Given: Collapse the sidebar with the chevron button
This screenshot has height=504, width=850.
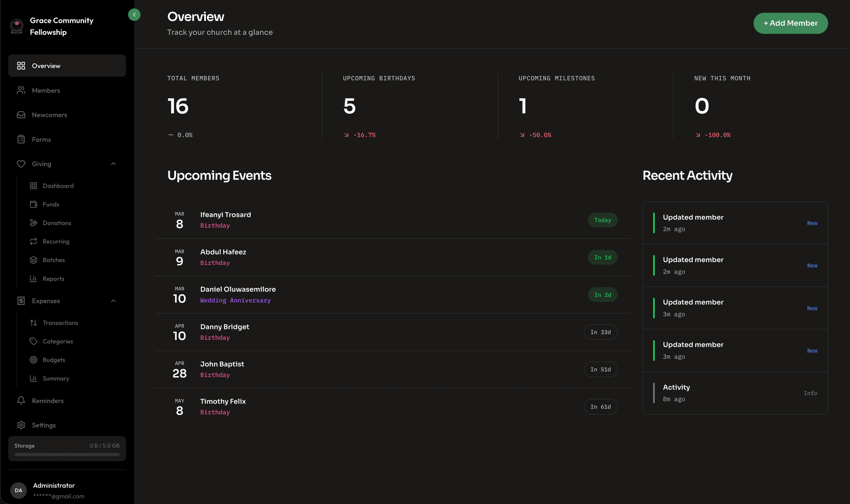Looking at the screenshot, I should 134,15.
